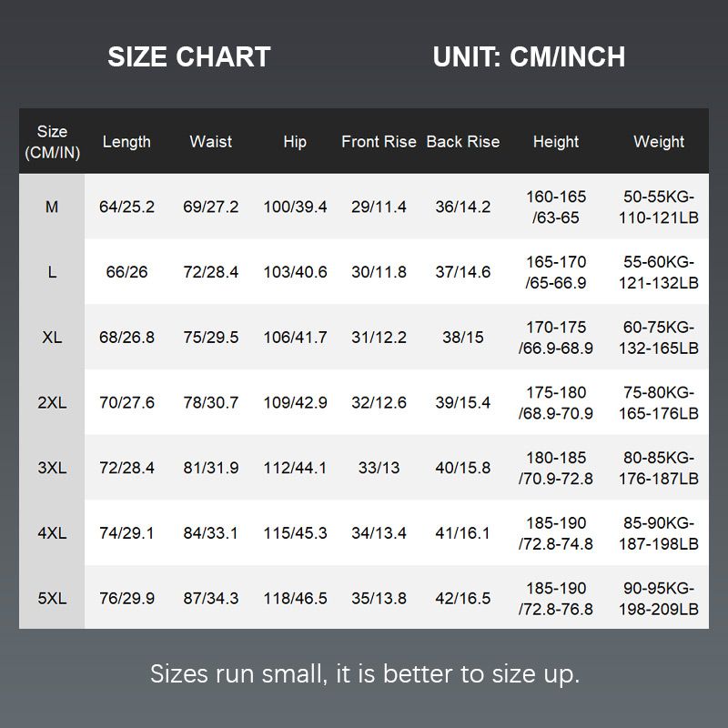Select the Height column header
Image resolution: width=728 pixels, height=728 pixels.
coord(556,142)
